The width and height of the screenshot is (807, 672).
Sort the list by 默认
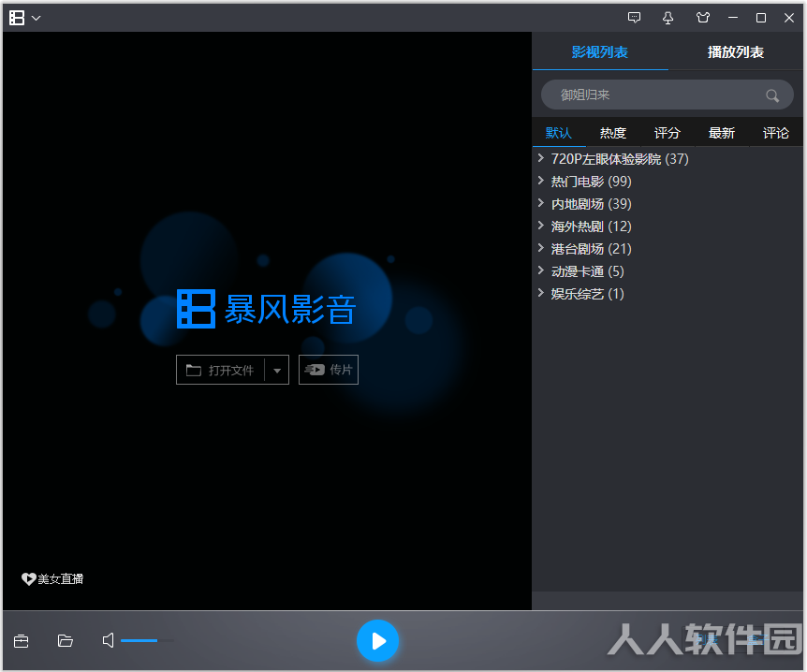559,133
